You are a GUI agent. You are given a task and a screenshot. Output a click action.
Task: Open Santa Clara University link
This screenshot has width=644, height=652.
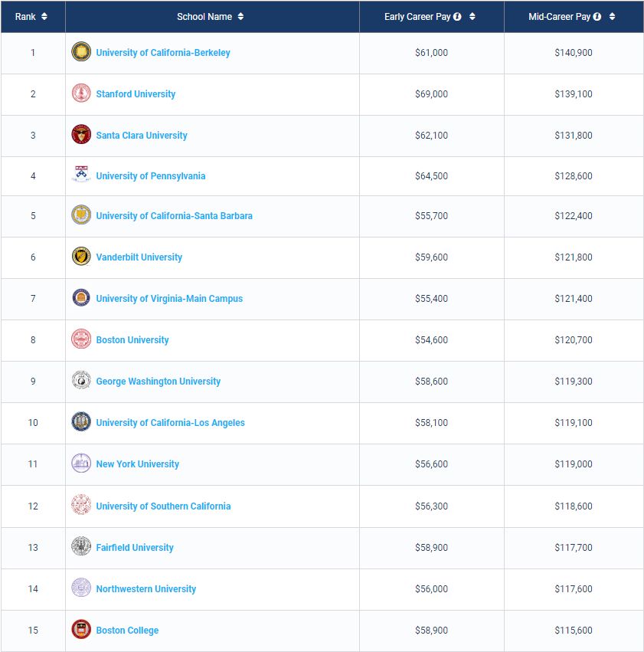(x=142, y=135)
